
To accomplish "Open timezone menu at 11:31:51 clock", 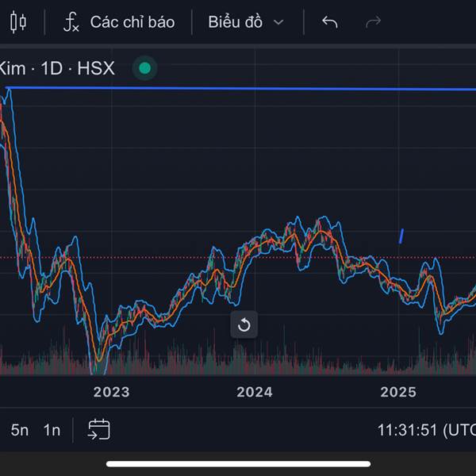I will [426, 430].
